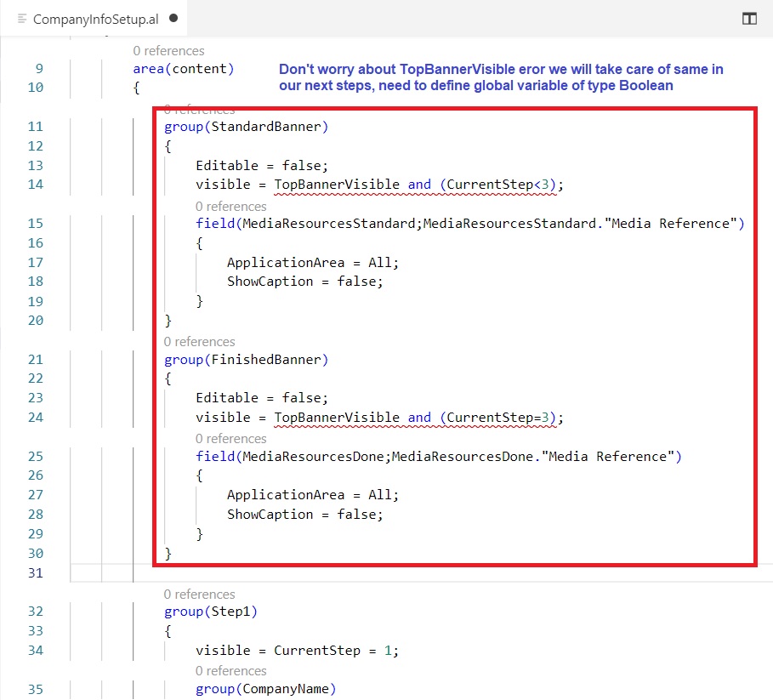Click line number 24 in the gutter
773x700 pixels.
point(35,418)
